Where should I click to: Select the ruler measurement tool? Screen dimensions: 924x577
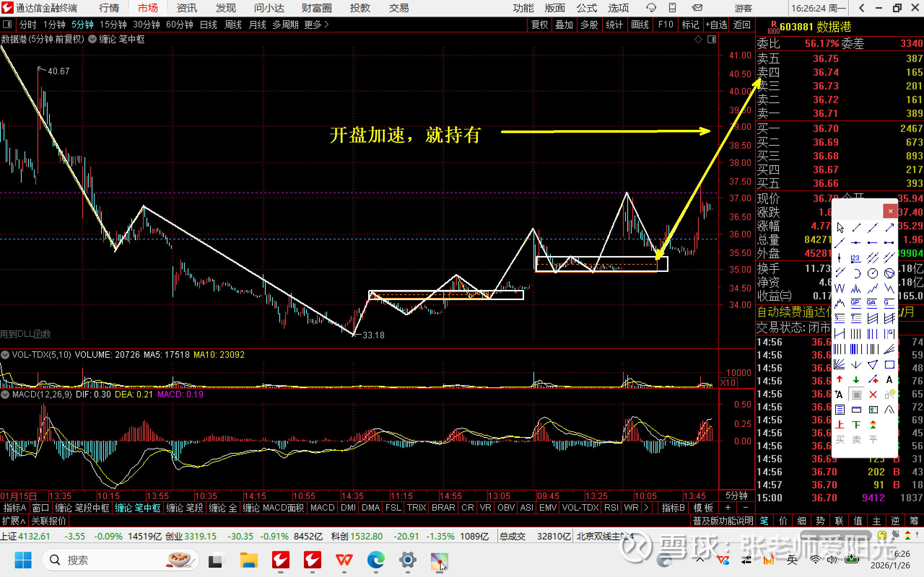coord(856,410)
